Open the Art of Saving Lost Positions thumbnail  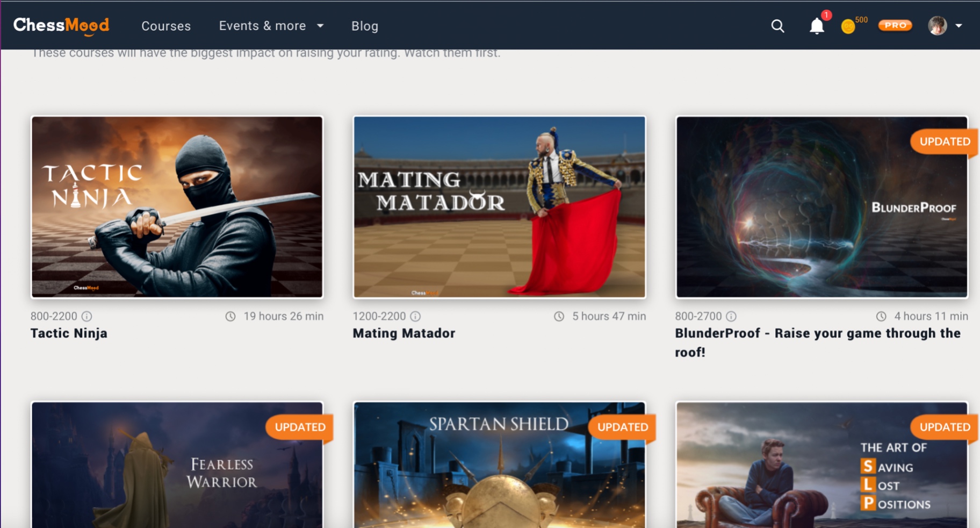pos(822,465)
